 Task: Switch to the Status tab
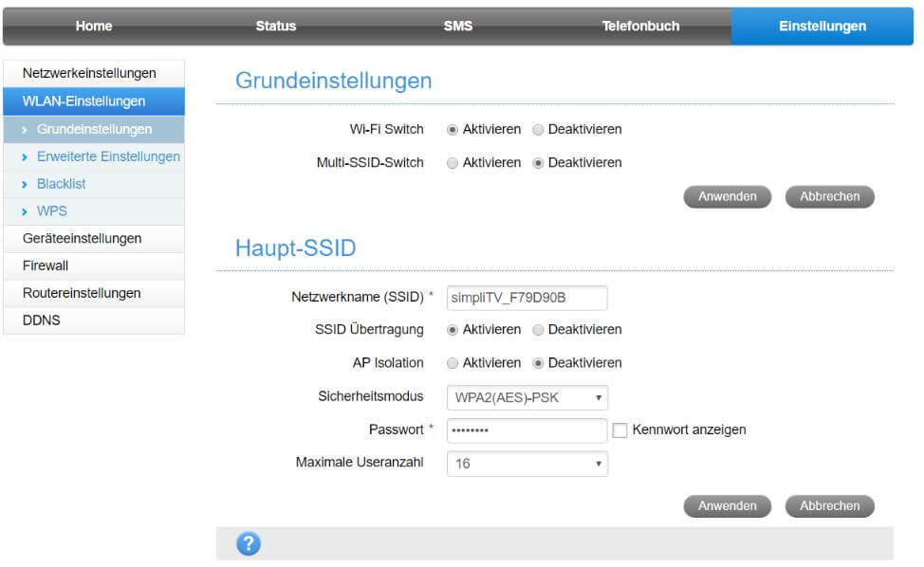coord(275,27)
